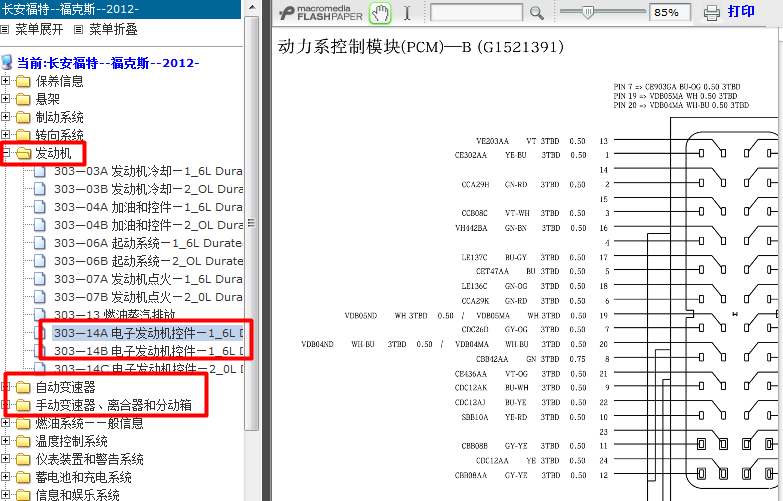Click the Macromedia FlashPaper logo
The height and width of the screenshot is (501, 783).
click(x=321, y=13)
